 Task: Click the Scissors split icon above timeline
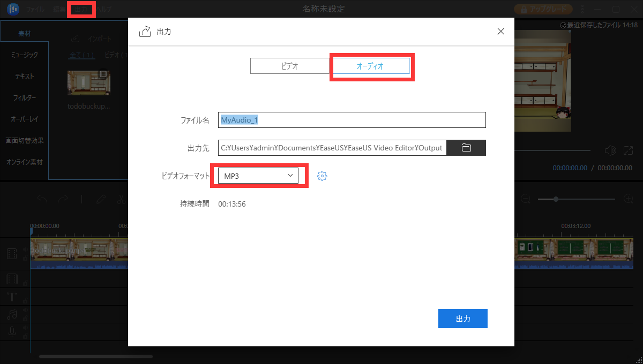122,199
